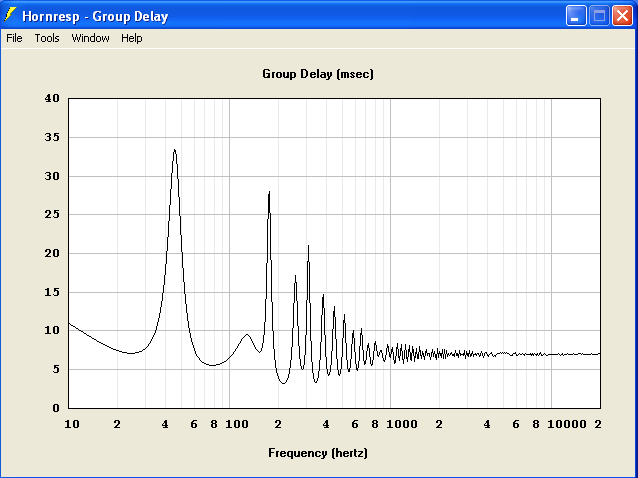
Task: Open the File menu
Action: click(x=14, y=38)
